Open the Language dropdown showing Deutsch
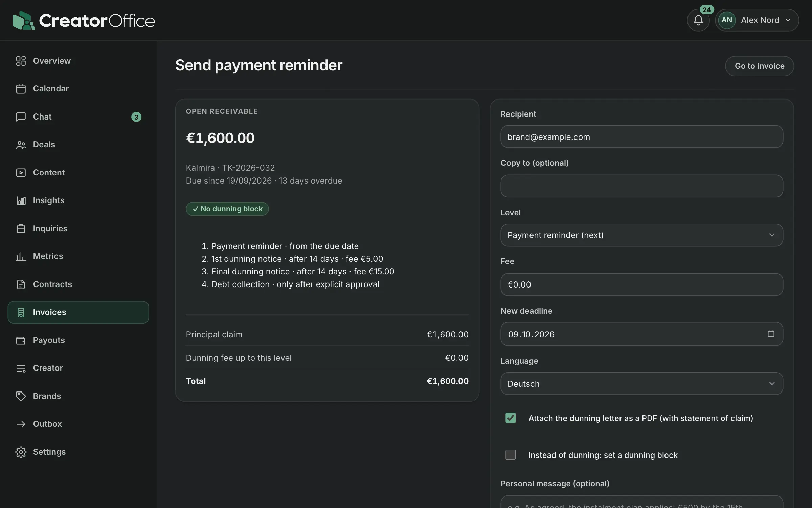 [641, 384]
